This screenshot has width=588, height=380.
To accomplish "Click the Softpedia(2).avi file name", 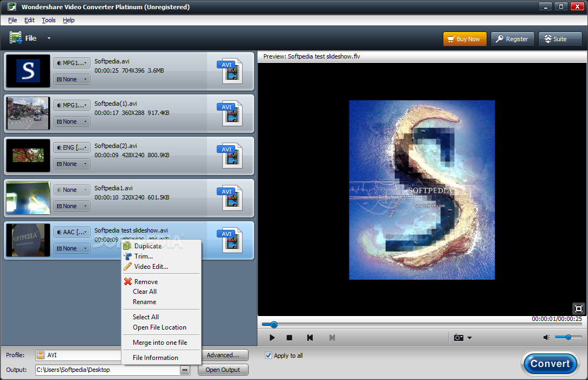I will click(x=115, y=146).
